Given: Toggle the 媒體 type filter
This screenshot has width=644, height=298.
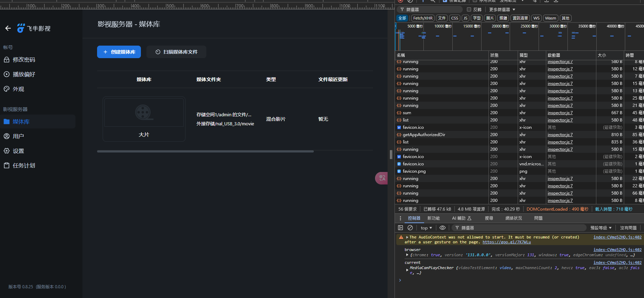Looking at the screenshot, I should click(x=503, y=18).
